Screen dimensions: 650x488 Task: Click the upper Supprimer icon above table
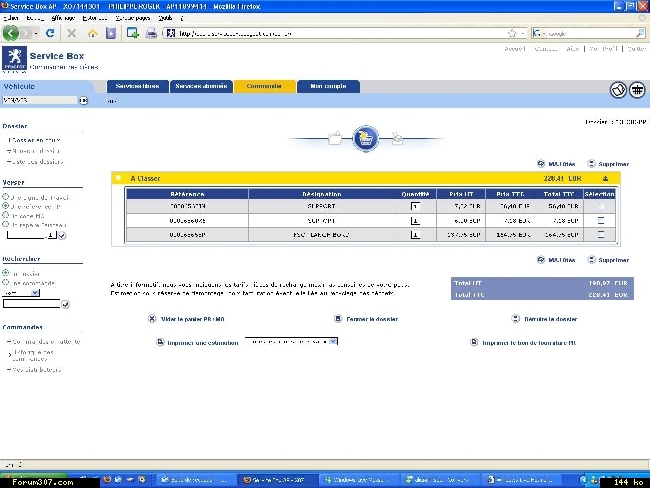tap(592, 164)
